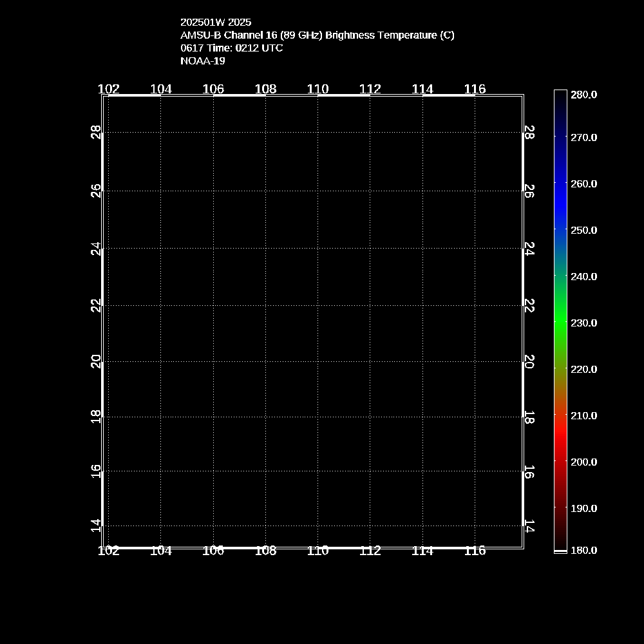This screenshot has height=644, width=644.
Task: Click the 230.0 tick label on the colorbar
Action: pos(584,323)
